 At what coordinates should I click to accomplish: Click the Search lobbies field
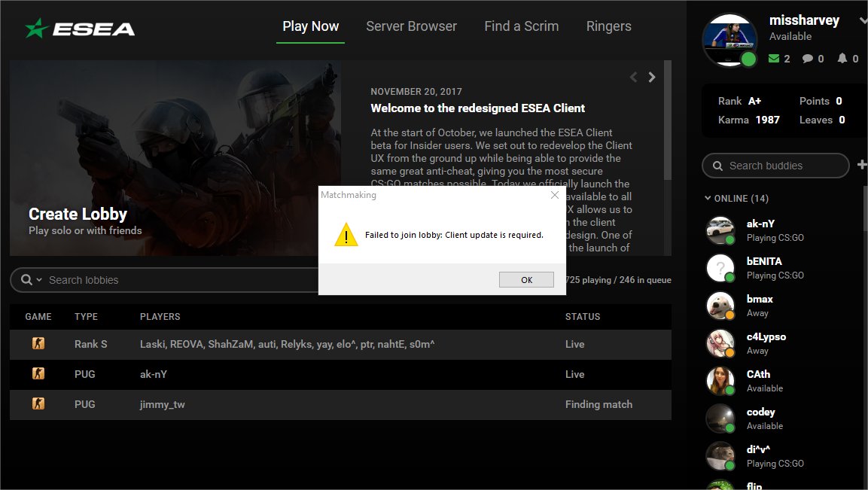(x=183, y=280)
